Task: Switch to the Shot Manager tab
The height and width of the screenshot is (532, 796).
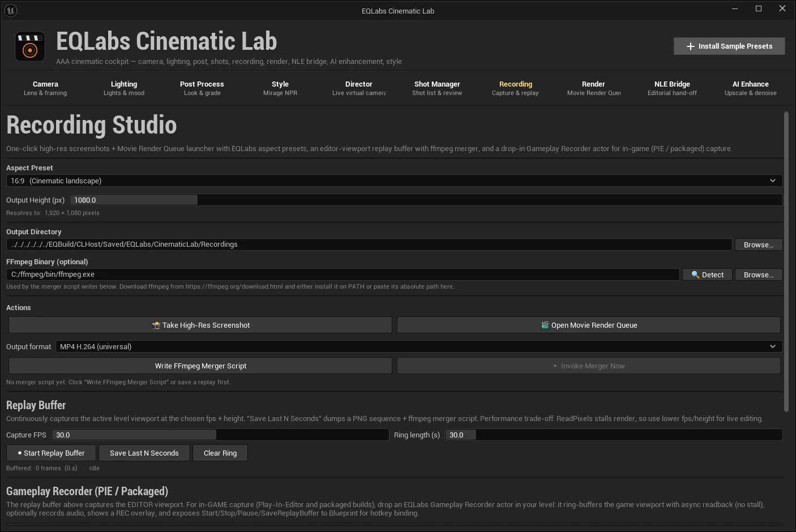Action: (x=437, y=88)
